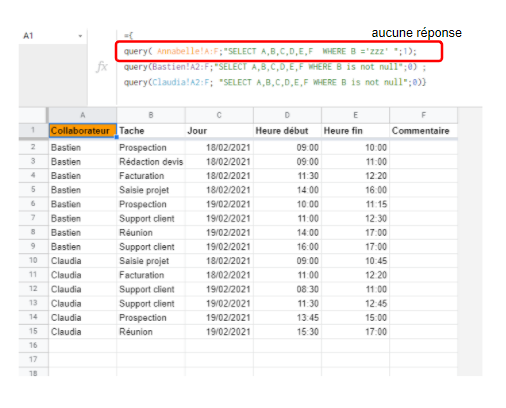506x408 pixels.
Task: Click the fx function icon
Action: pyautogui.click(x=102, y=67)
